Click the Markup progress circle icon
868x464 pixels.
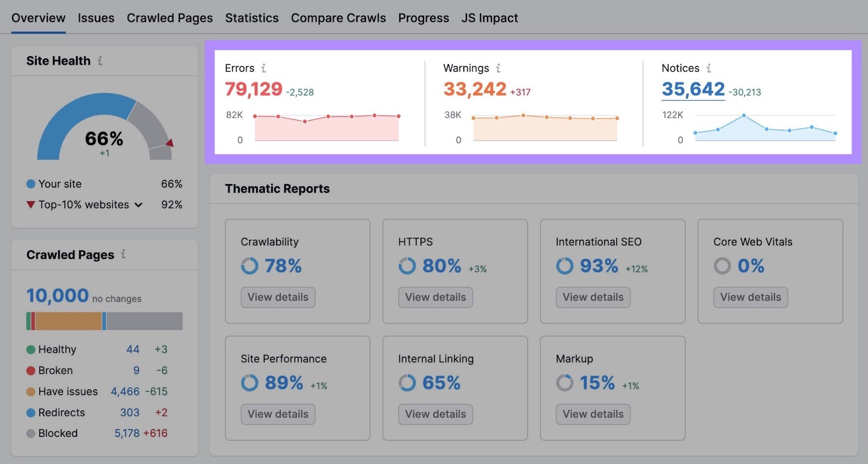(x=565, y=383)
